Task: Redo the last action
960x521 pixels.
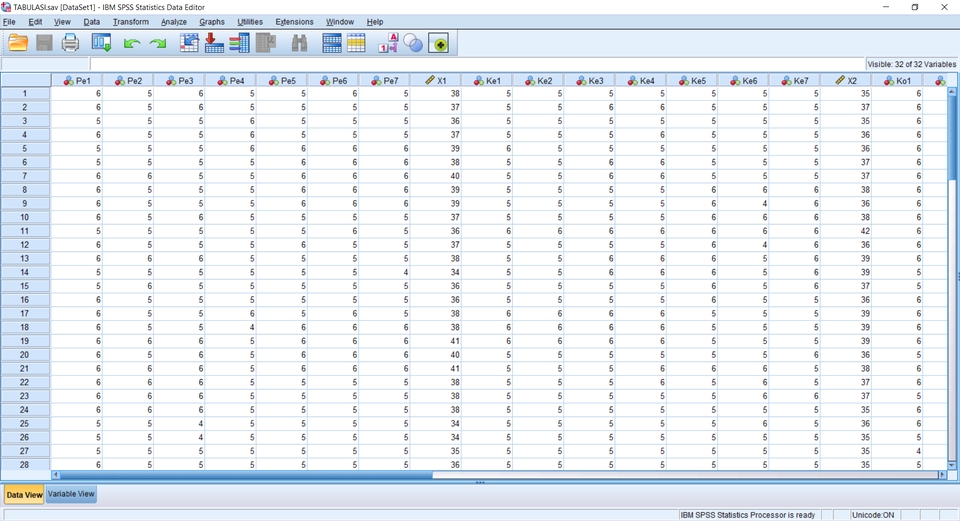Action: point(158,43)
